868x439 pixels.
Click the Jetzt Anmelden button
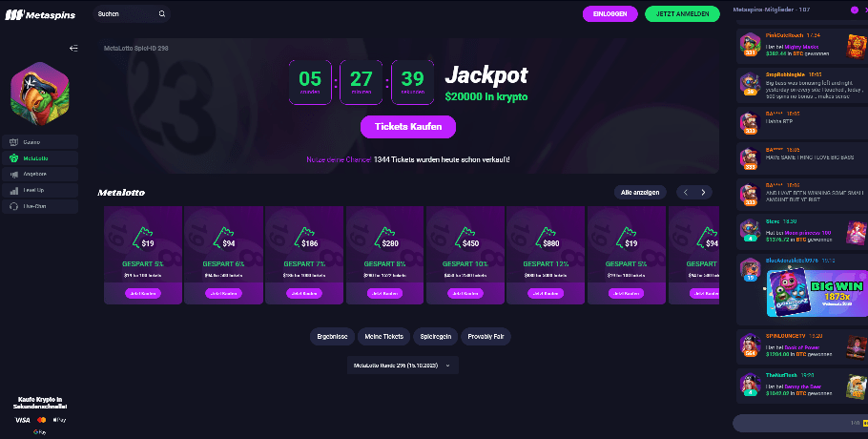(683, 14)
